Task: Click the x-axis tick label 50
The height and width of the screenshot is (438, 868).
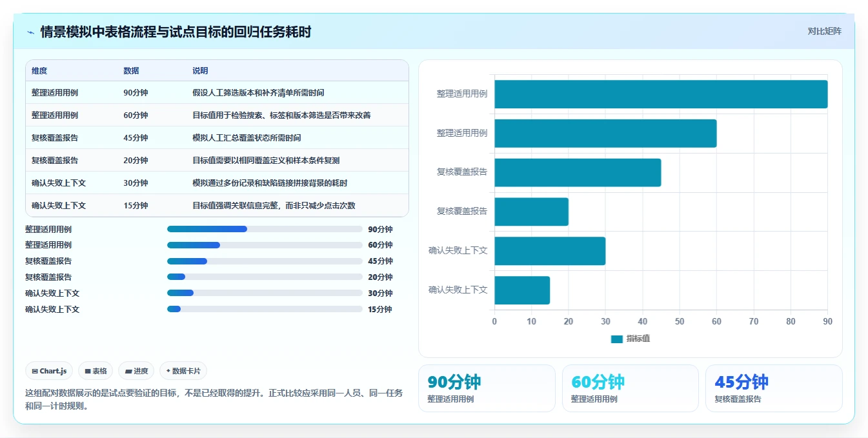Action: click(x=680, y=321)
